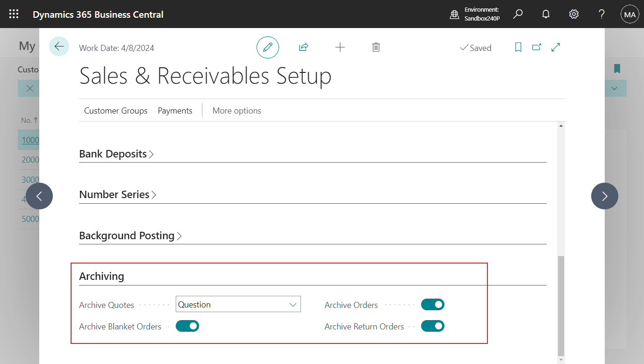Toggle the Archive Orders switch
Viewport: 644px width, 364px height.
432,305
